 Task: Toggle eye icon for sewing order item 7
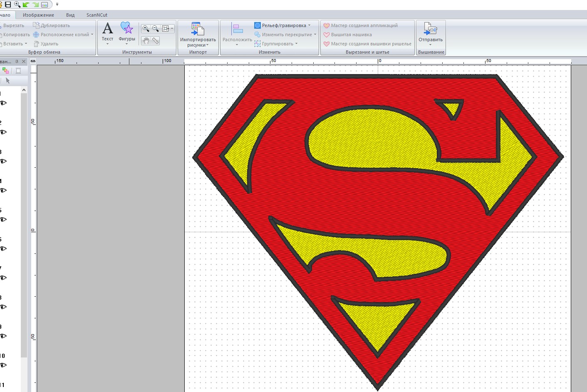3,278
